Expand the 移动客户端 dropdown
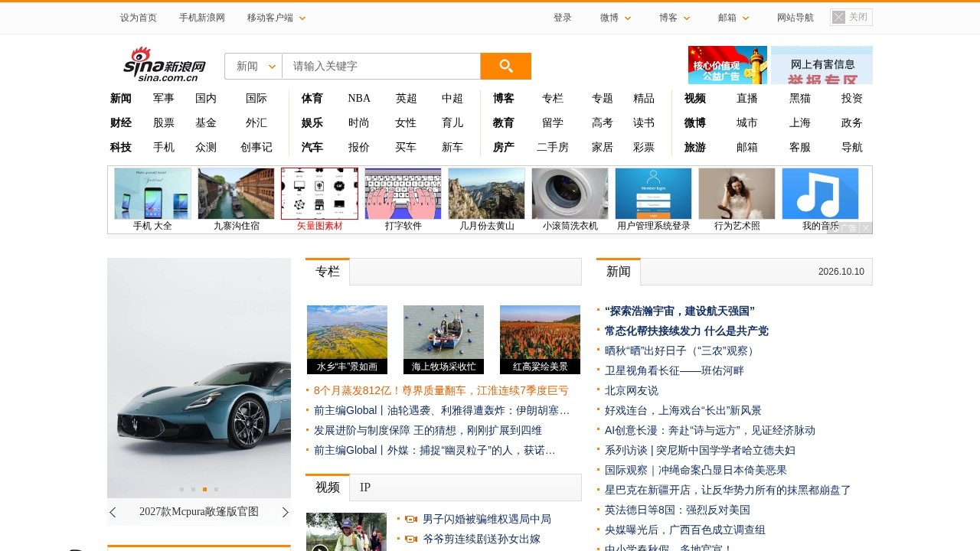 click(276, 18)
